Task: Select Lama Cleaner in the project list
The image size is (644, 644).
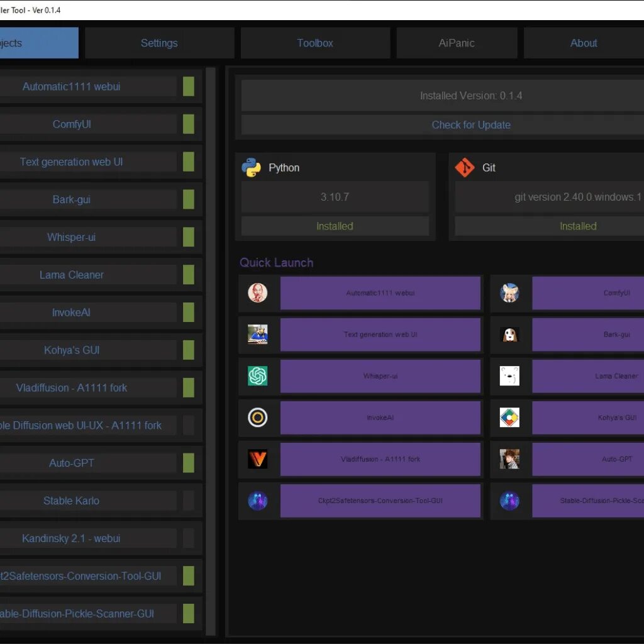Action: [88, 275]
